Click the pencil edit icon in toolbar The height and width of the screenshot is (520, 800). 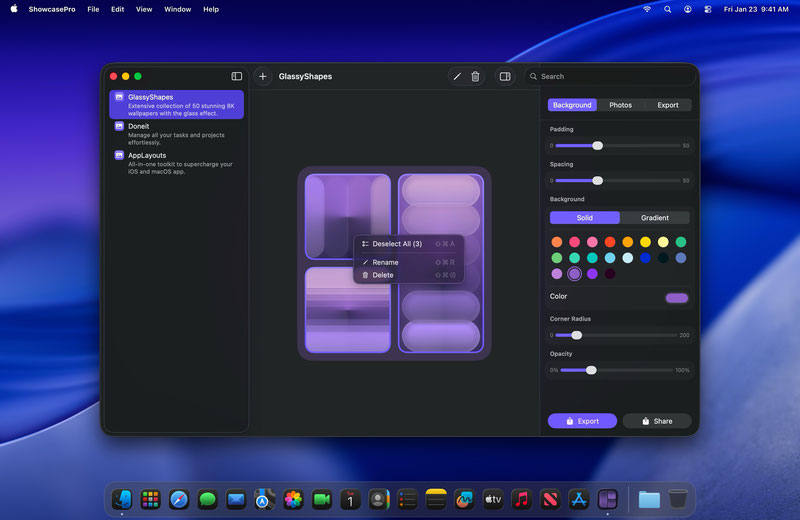[457, 76]
